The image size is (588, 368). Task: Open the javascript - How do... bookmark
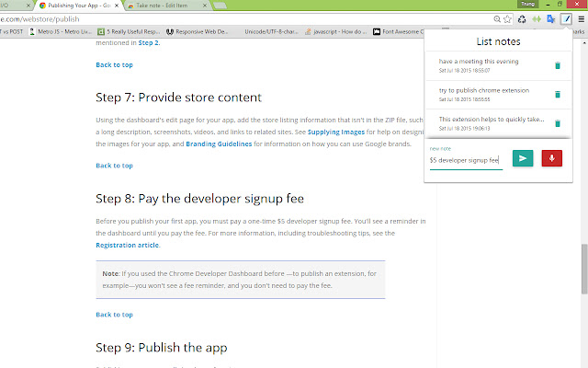[x=335, y=32]
